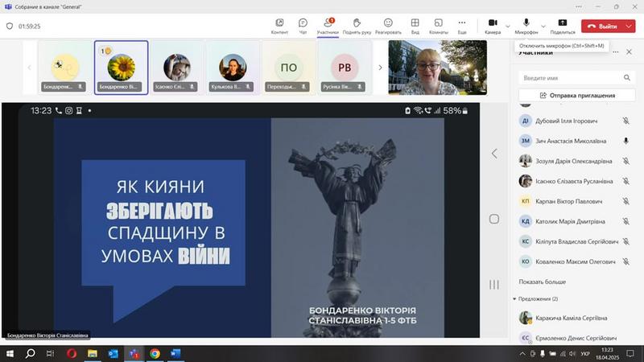Show hidden system tray icons
The image size is (644, 362).
[x=522, y=353]
